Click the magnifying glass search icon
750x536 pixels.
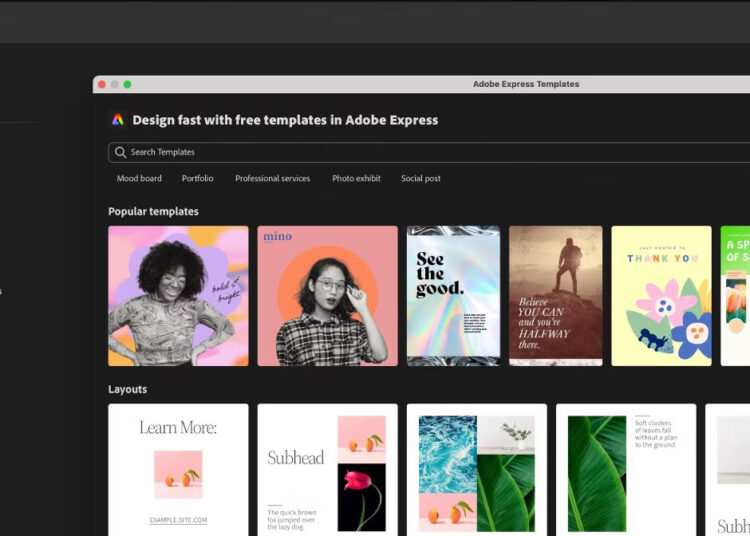(x=121, y=152)
